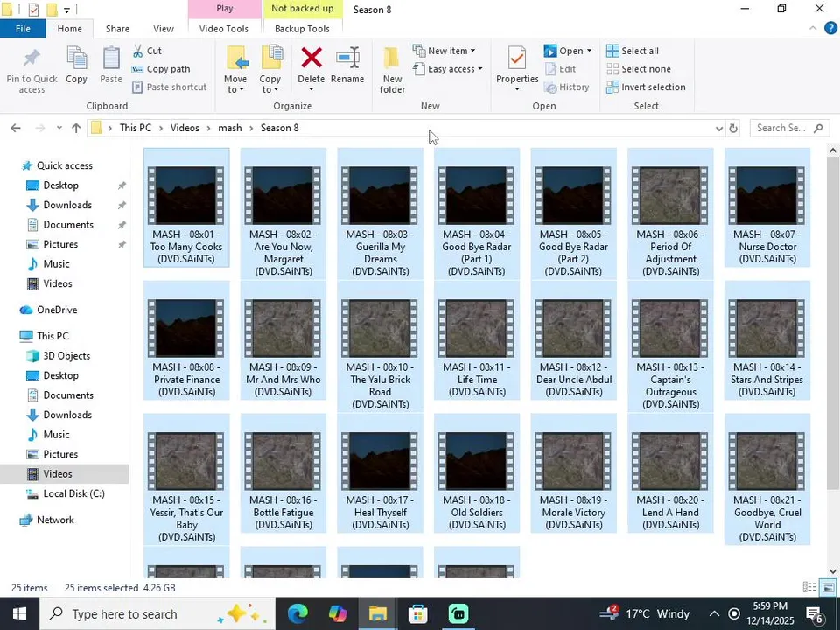840x630 pixels.
Task: Open the Backup Tools tab
Action: [x=302, y=29]
